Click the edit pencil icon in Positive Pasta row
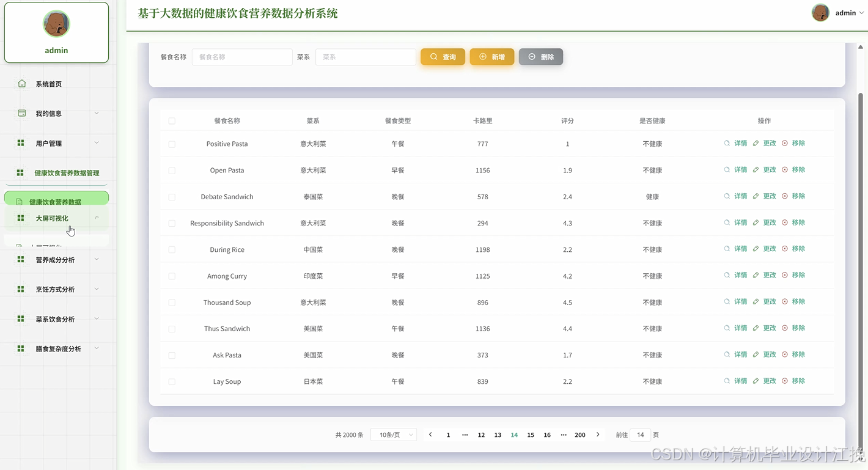 click(756, 143)
